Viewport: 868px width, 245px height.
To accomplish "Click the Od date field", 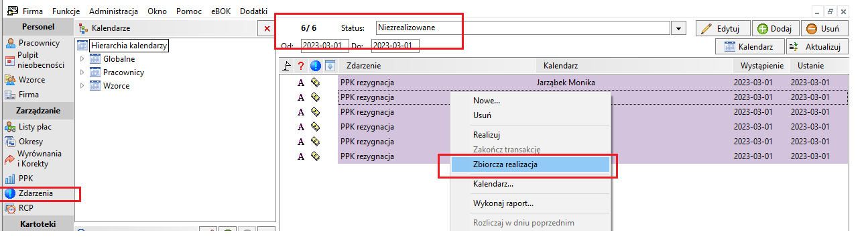I will pos(324,46).
